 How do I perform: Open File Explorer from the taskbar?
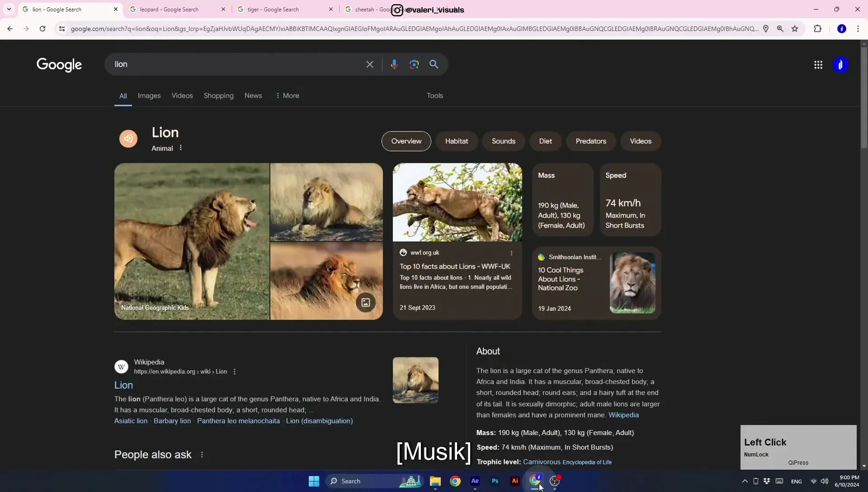(x=435, y=481)
